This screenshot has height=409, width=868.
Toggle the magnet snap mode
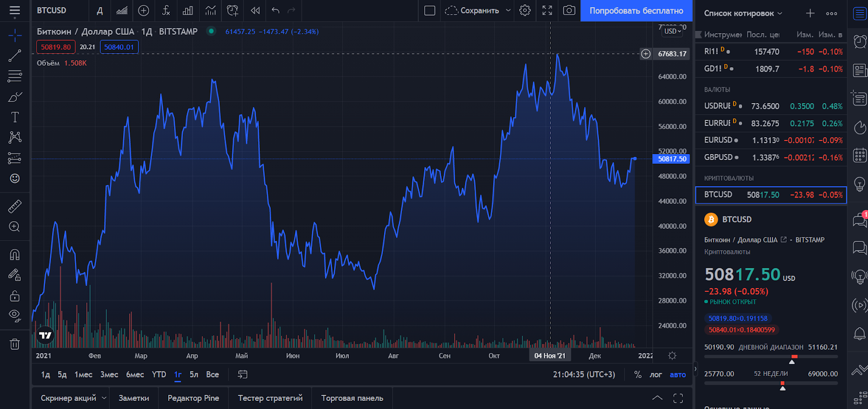click(15, 254)
